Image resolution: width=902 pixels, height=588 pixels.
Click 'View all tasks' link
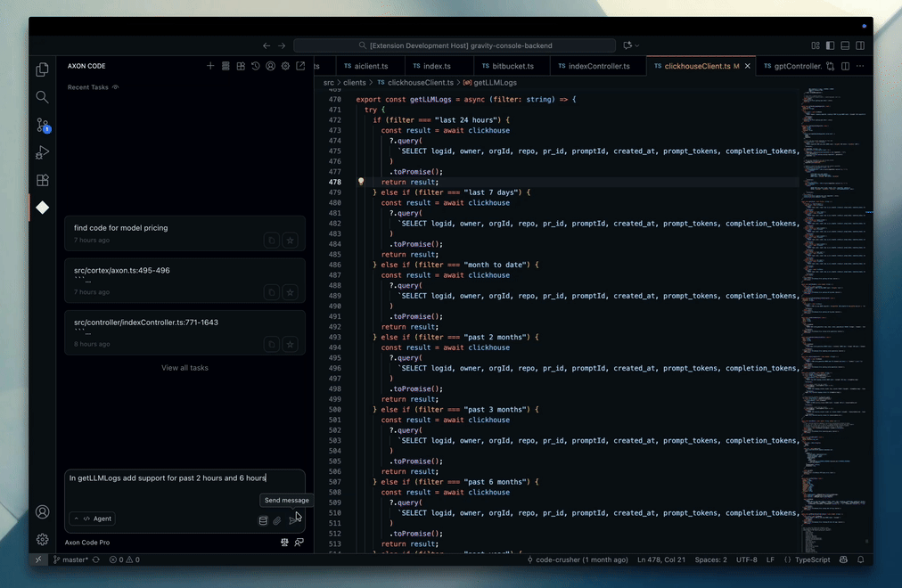click(184, 368)
